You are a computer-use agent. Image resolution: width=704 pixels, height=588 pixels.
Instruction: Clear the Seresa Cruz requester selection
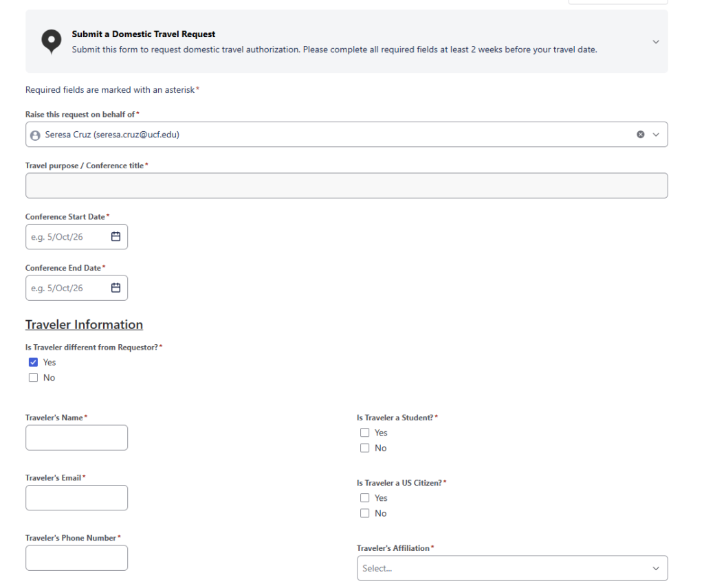coord(640,135)
